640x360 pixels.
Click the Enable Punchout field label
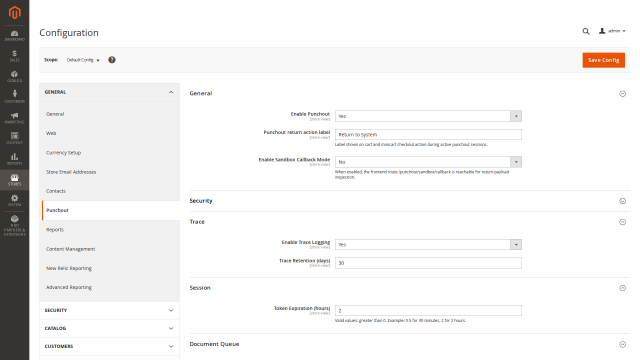[310, 114]
